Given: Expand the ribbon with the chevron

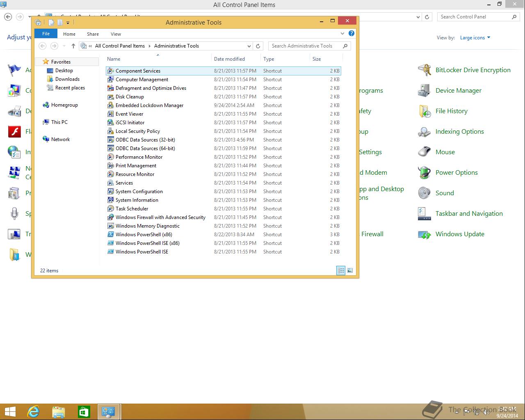Looking at the screenshot, I should click(x=342, y=34).
